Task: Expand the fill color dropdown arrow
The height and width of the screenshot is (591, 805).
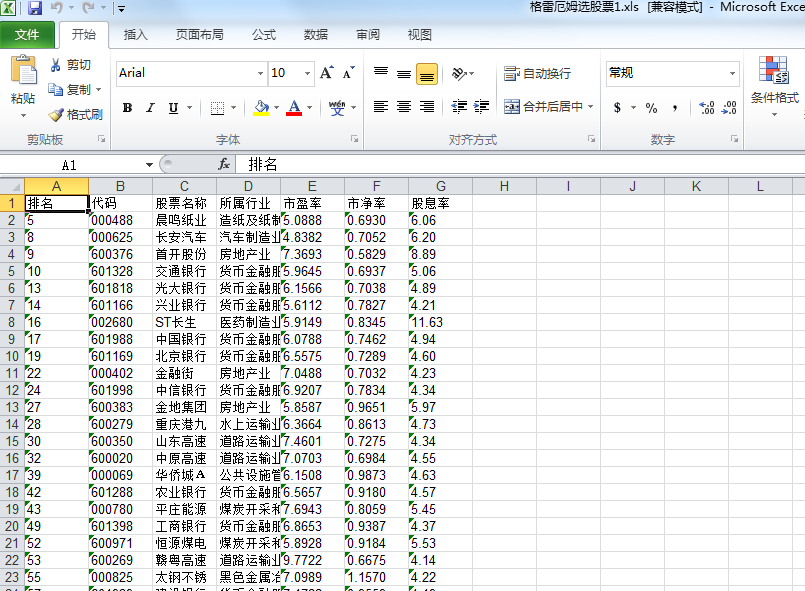Action: click(x=276, y=108)
